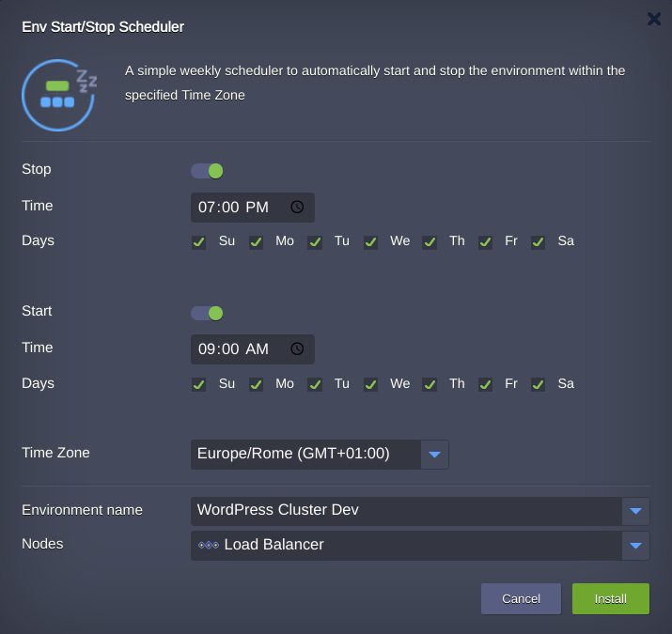Open the Time Zone dropdown arrow
672x634 pixels.
434,455
